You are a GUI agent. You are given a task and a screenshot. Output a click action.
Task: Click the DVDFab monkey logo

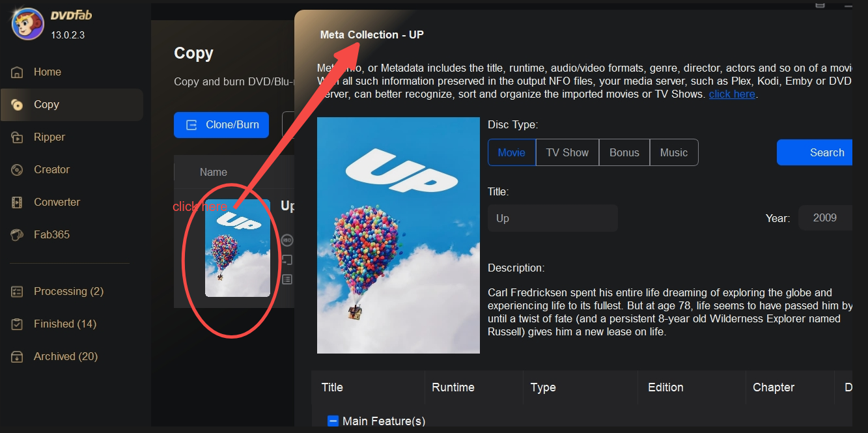pyautogui.click(x=27, y=23)
